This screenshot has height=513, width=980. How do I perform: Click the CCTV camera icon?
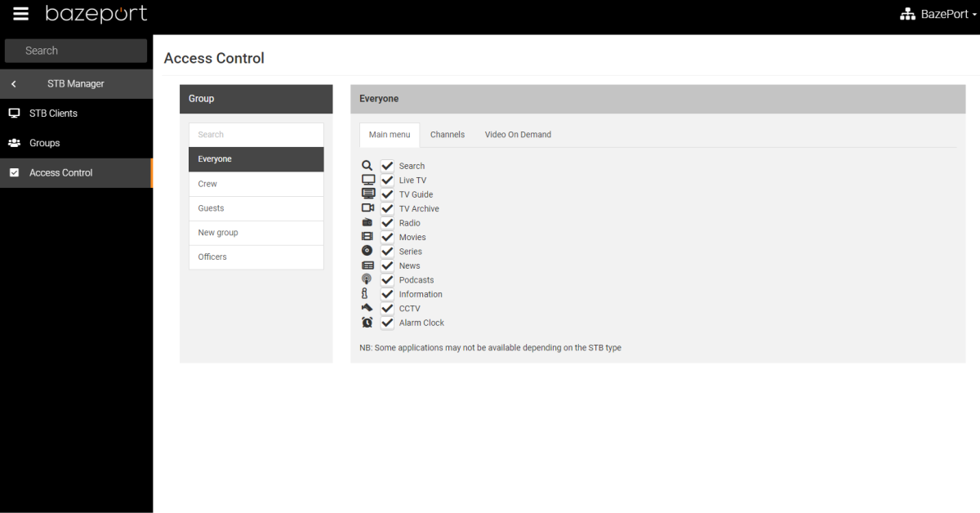pyautogui.click(x=367, y=308)
